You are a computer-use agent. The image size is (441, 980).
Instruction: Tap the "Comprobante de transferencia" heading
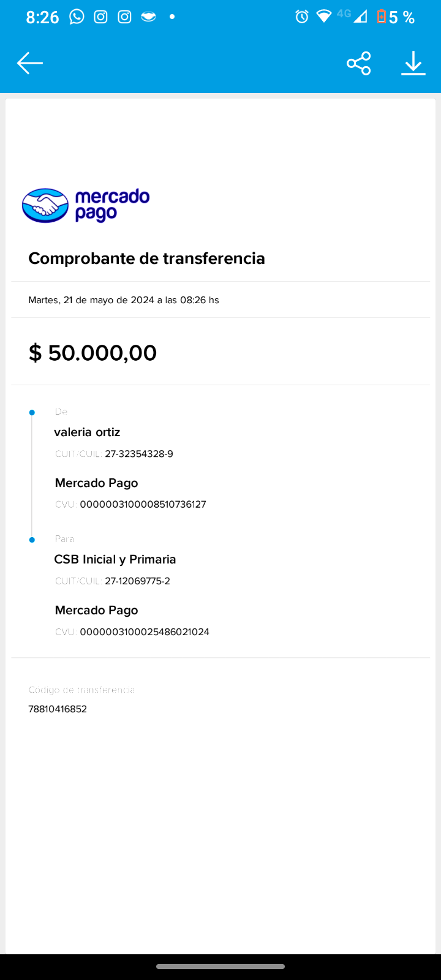point(146,258)
